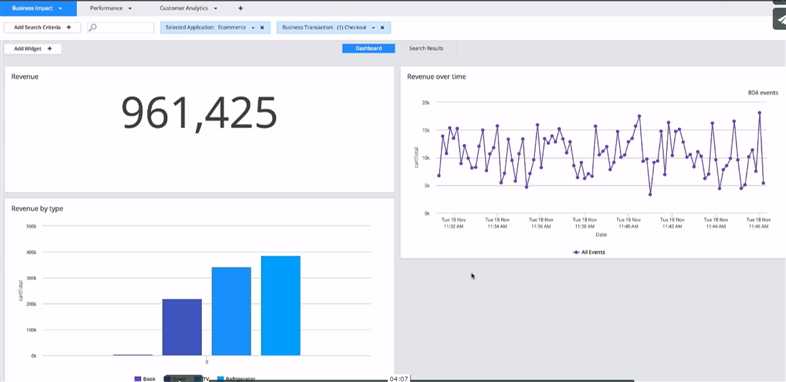Viewport: 786px width, 382px height.
Task: Select the Dashboard view tab
Action: click(x=368, y=49)
